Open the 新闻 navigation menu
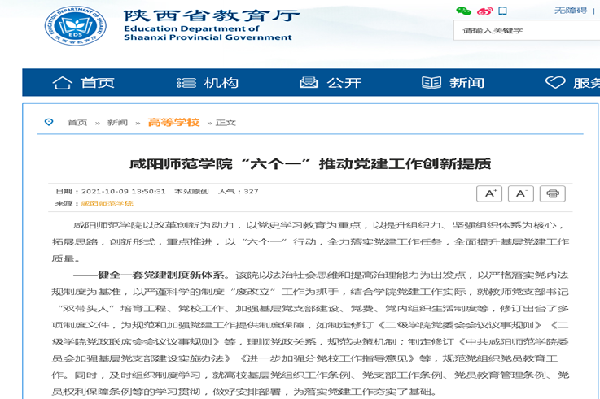The width and height of the screenshot is (600, 399). point(467,83)
